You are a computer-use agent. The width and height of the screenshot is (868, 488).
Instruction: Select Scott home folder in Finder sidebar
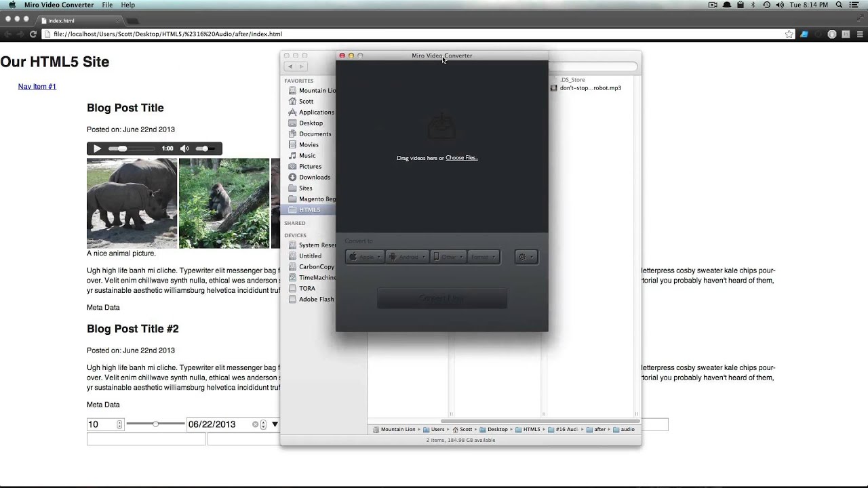[301, 101]
